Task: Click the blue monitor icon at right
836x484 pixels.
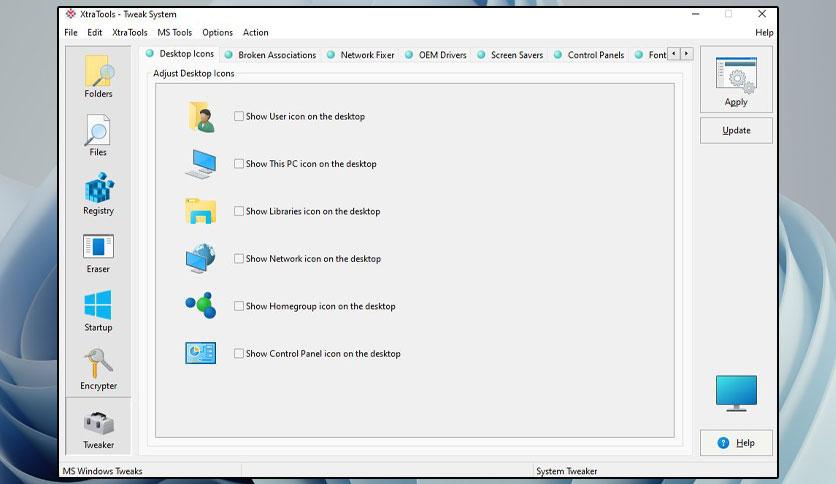Action: (736, 393)
